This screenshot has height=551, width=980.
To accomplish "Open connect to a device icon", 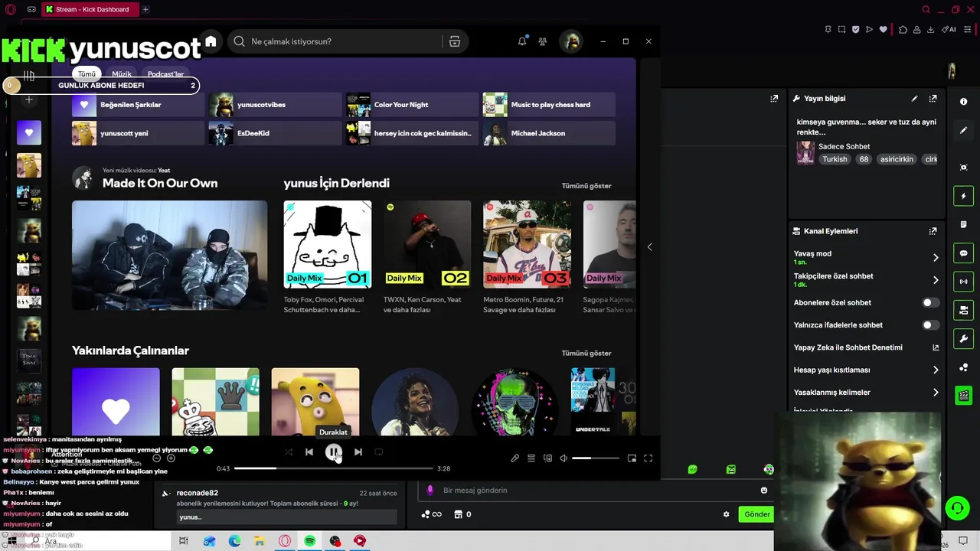I will [547, 458].
